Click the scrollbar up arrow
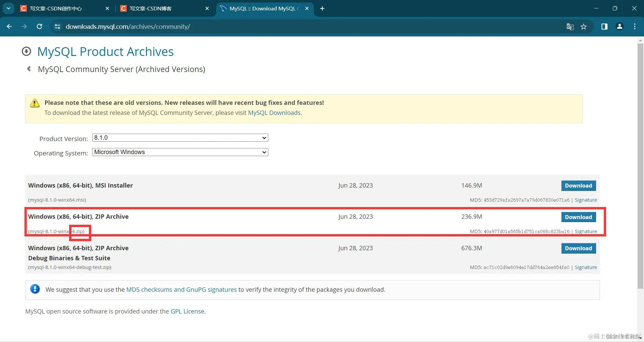Image resolution: width=644 pixels, height=342 pixels. point(640,40)
